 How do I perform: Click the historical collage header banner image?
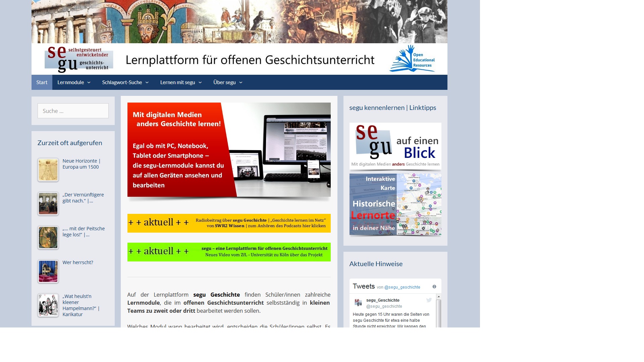pyautogui.click(x=239, y=21)
